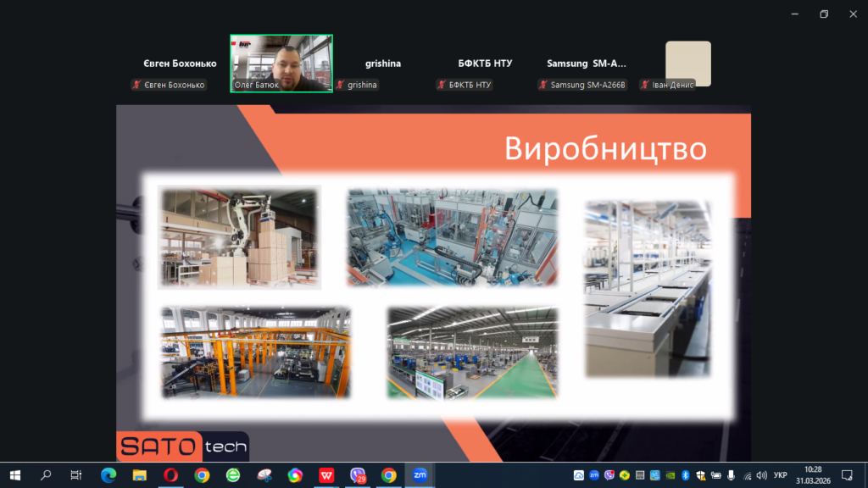Open the volume control in system tray
Screen dimensions: 868x488
pos(761,475)
